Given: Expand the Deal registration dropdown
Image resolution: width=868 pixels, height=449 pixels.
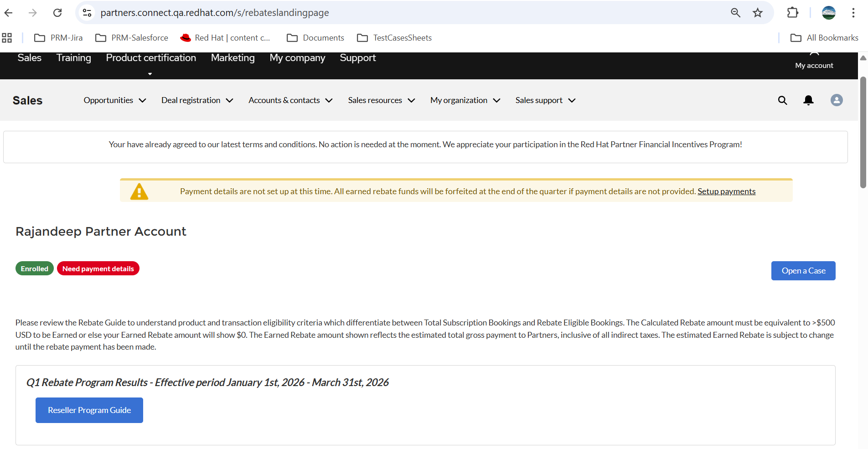Looking at the screenshot, I should tap(197, 100).
